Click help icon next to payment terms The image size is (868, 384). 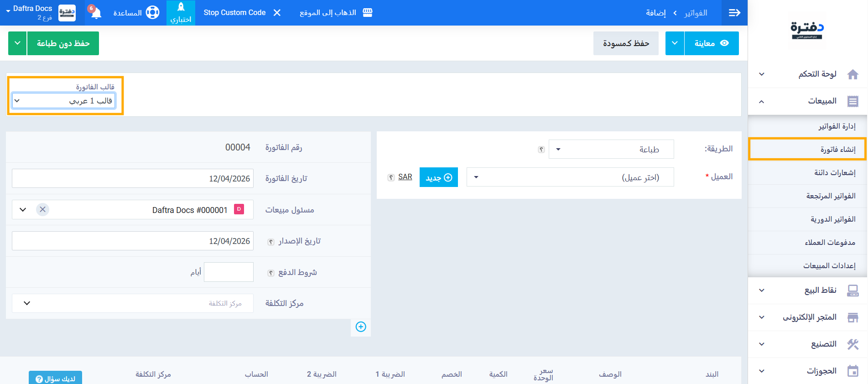(x=271, y=273)
